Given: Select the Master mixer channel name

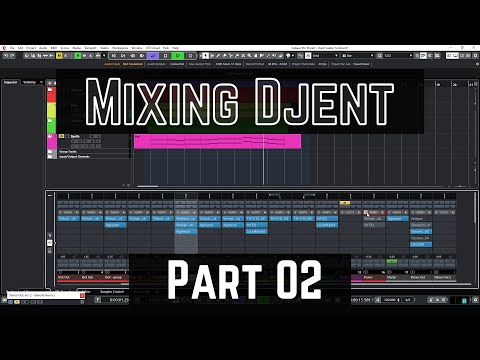Looking at the screenshot, I should [392, 277].
